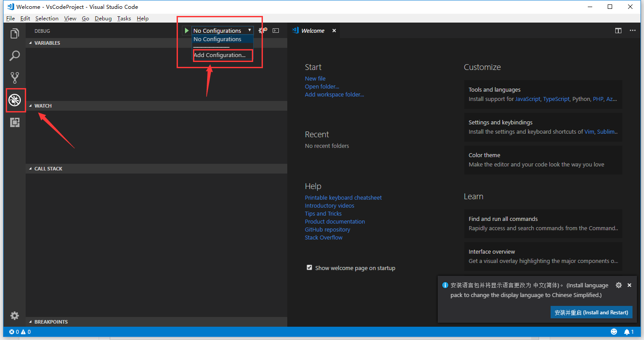The height and width of the screenshot is (340, 644).
Task: Collapse the WATCH section
Action: [x=43, y=106]
